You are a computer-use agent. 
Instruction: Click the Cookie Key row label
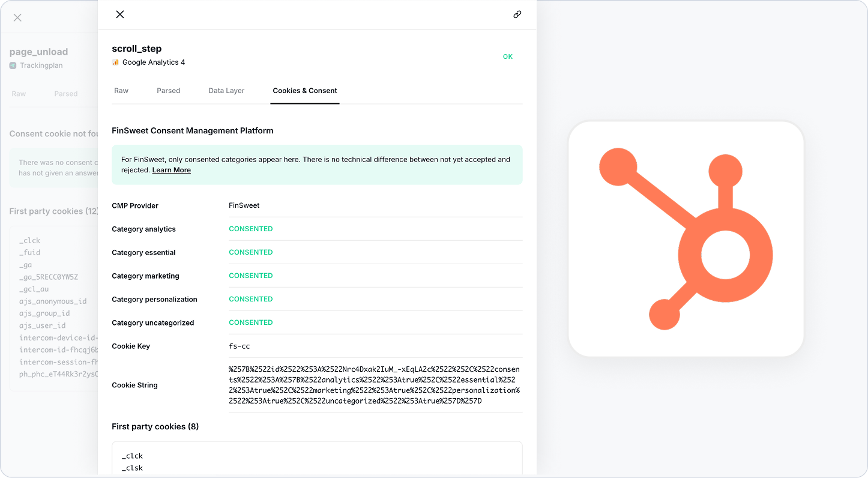pos(131,346)
